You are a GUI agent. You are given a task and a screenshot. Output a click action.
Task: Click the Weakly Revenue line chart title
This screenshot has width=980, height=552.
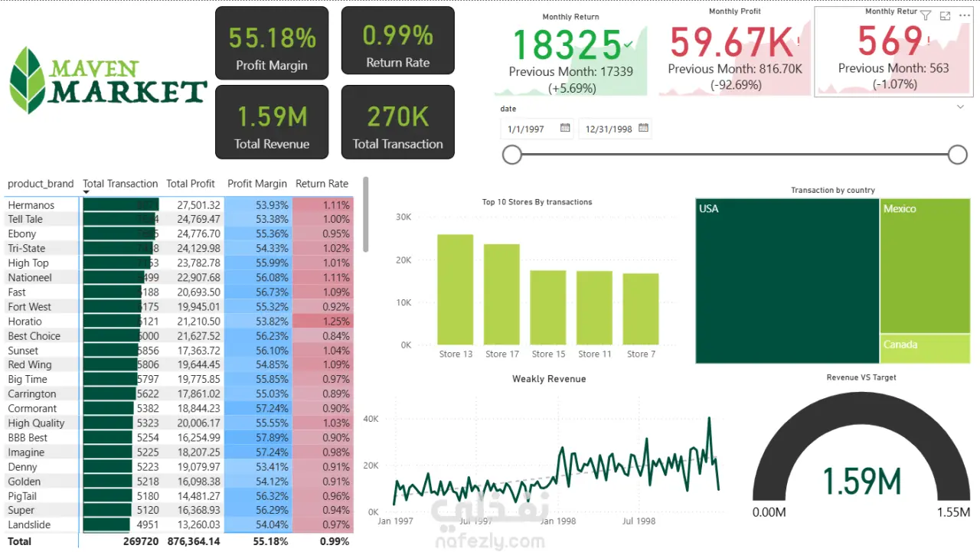tap(549, 379)
